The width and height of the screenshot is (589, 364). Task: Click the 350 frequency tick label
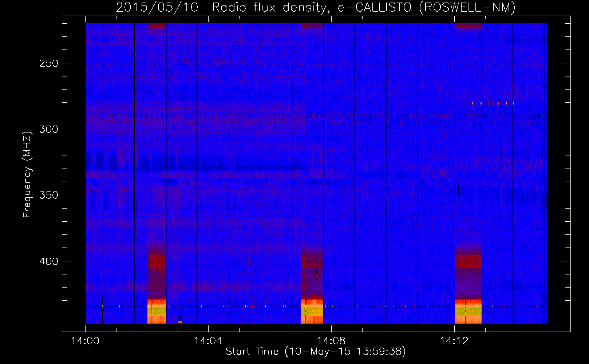[x=49, y=195]
